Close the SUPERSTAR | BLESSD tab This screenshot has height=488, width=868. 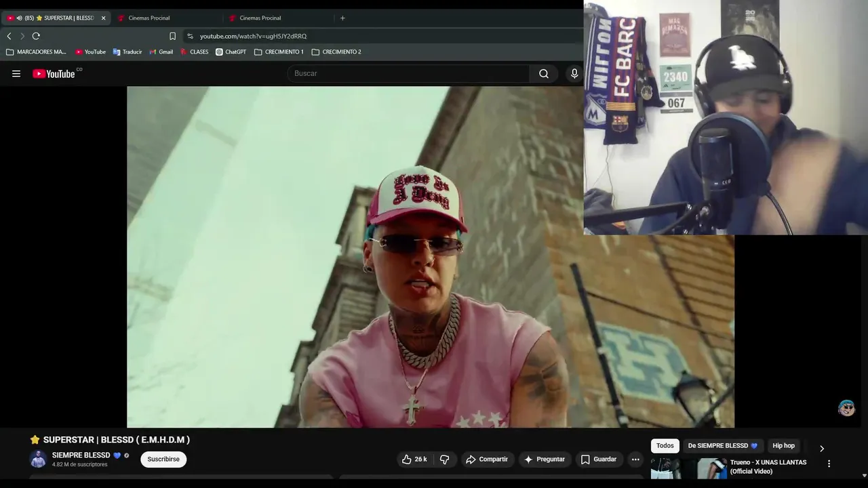tap(103, 18)
